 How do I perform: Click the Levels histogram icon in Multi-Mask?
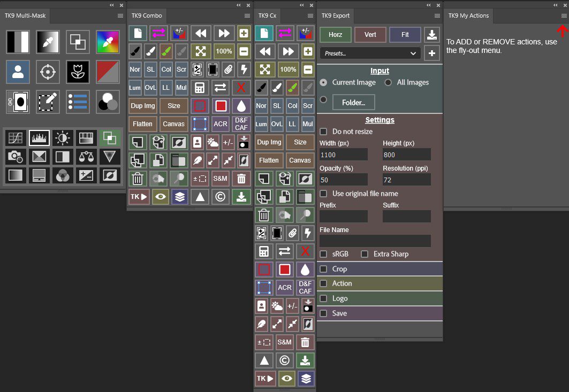click(39, 138)
